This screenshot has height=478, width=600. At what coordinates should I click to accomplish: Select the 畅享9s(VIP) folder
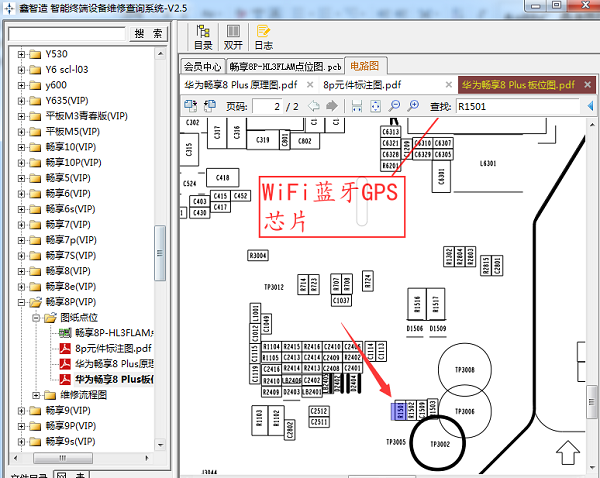pyautogui.click(x=70, y=441)
